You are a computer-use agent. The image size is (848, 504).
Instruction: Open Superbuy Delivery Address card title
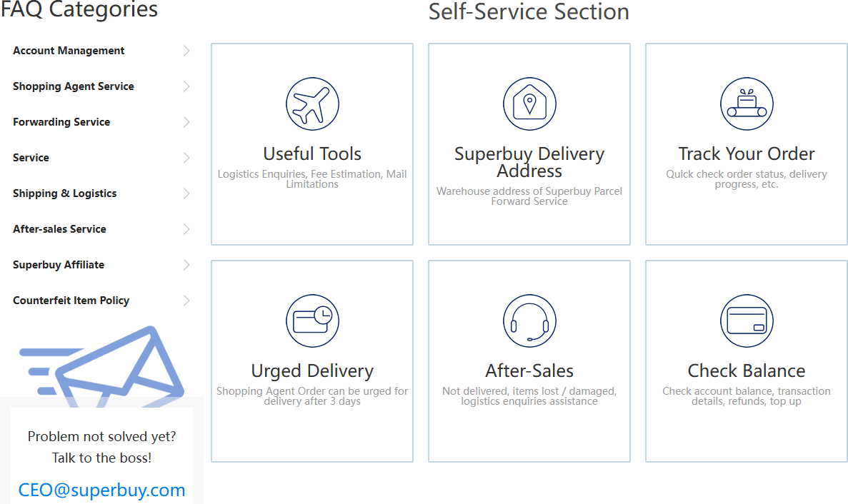[529, 162]
